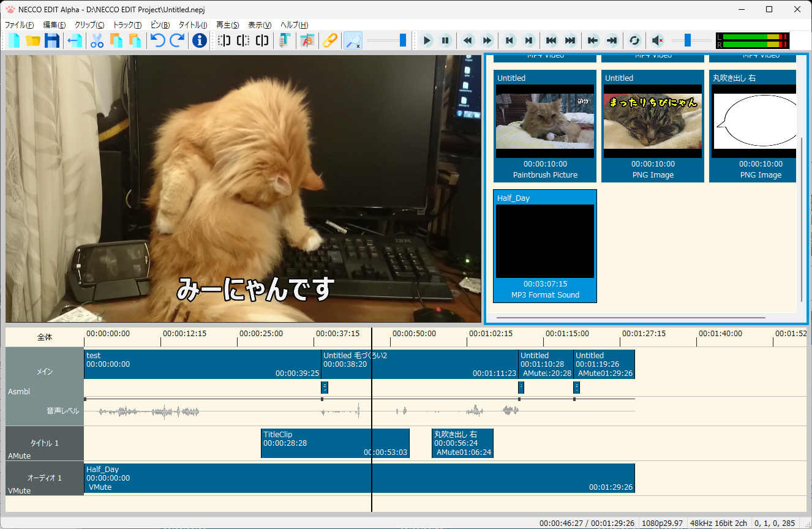Screen dimensions: 812x529
Task: Click the teal T title icon
Action: pos(284,40)
